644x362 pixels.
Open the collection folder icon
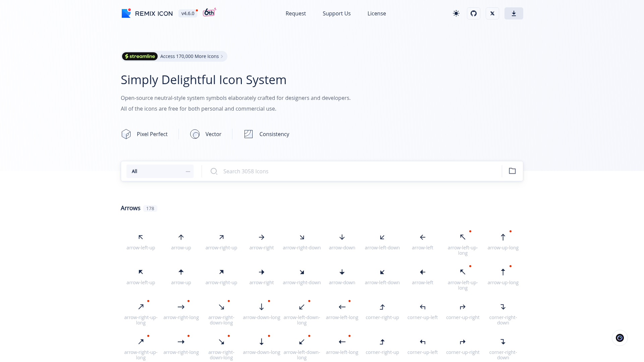pos(512,171)
